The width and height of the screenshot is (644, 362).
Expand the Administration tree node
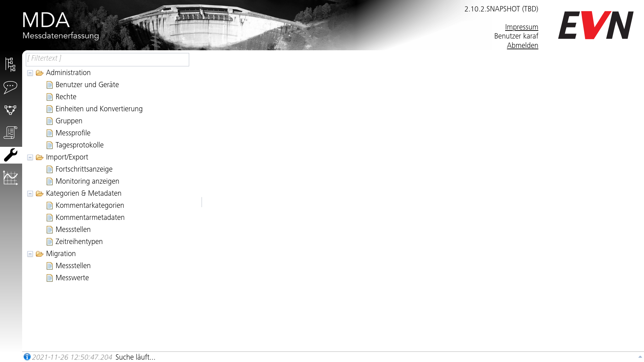30,72
